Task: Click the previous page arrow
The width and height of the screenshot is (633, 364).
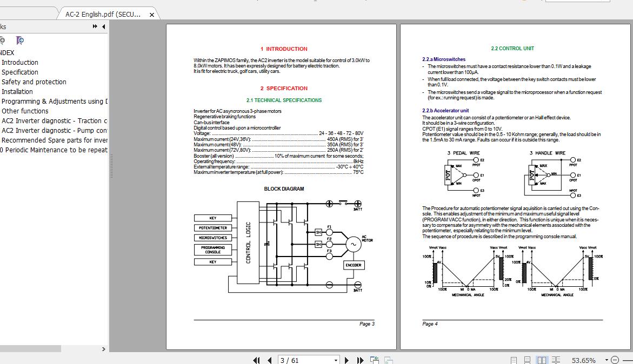Action: 269,359
